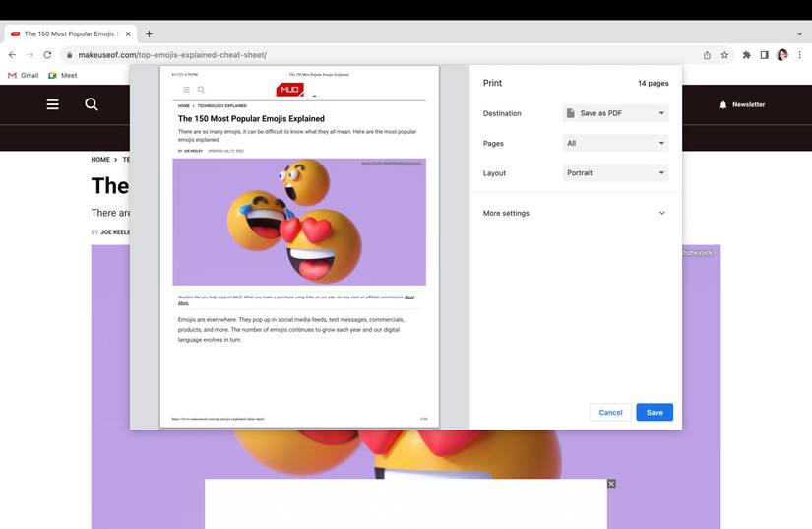Toggle the browser side panel icon

click(x=764, y=55)
